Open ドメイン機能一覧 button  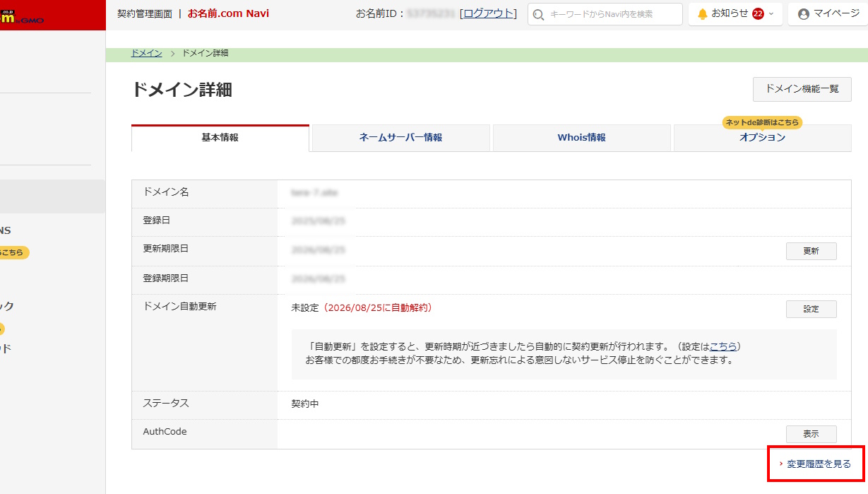pyautogui.click(x=802, y=89)
